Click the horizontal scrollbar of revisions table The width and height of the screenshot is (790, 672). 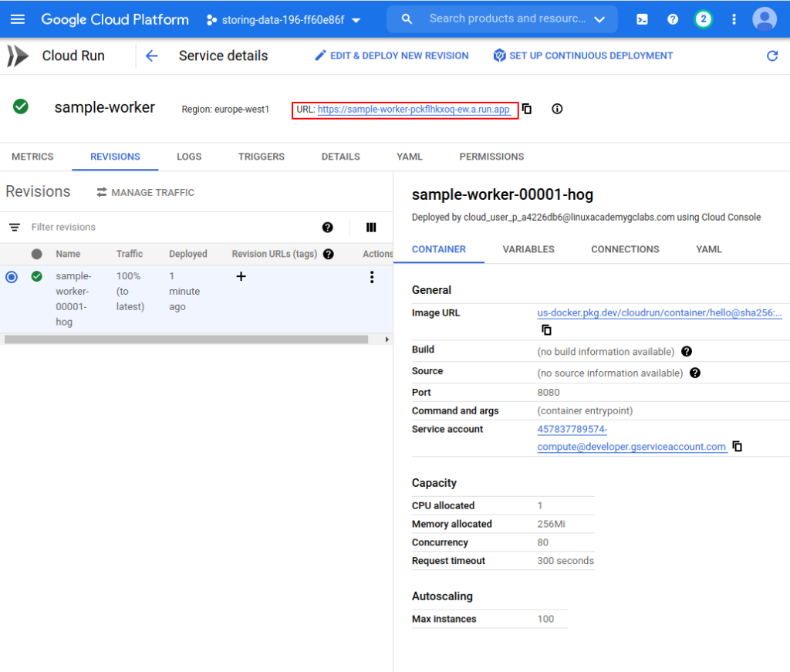tap(186, 339)
